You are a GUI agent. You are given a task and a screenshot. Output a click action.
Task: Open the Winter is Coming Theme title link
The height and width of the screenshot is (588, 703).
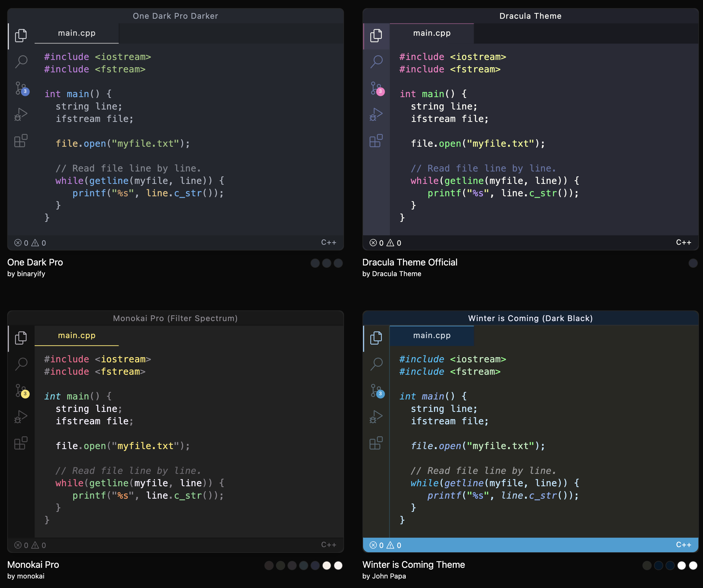(x=413, y=565)
